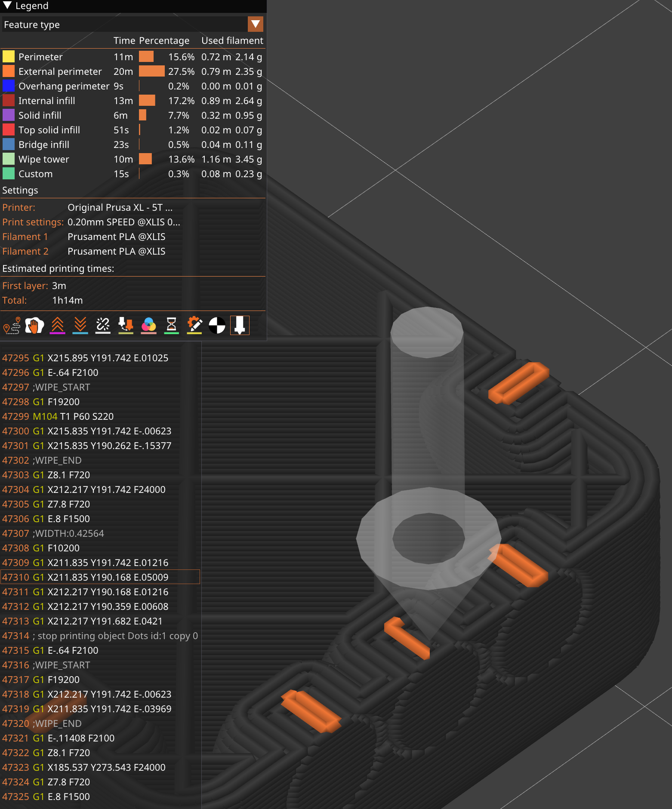Toggle Center of gravity marker icon

pos(217,326)
